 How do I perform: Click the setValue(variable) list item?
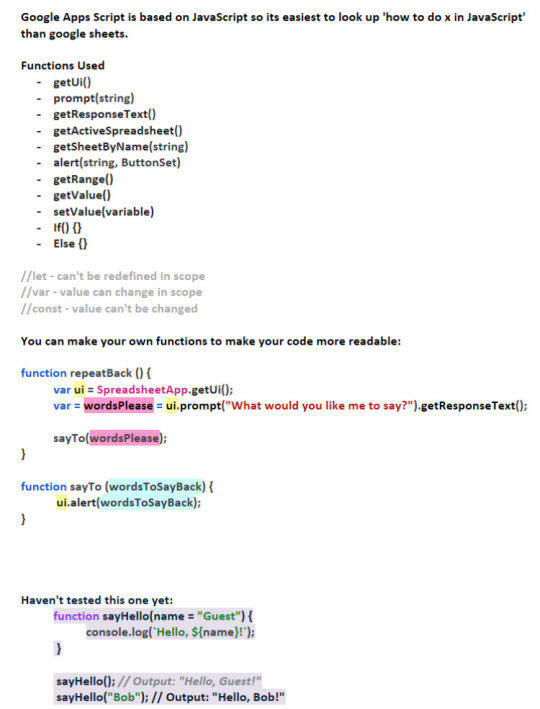click(x=104, y=212)
